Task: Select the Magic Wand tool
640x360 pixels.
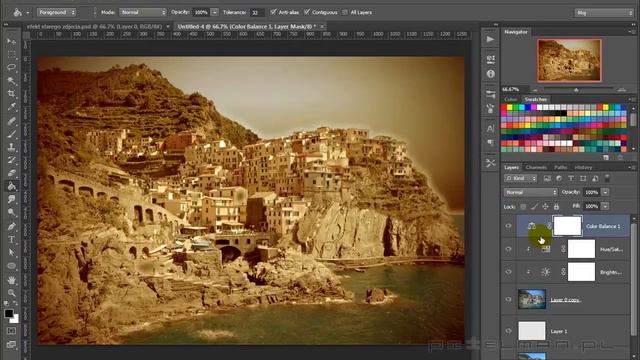Action: coord(11,81)
